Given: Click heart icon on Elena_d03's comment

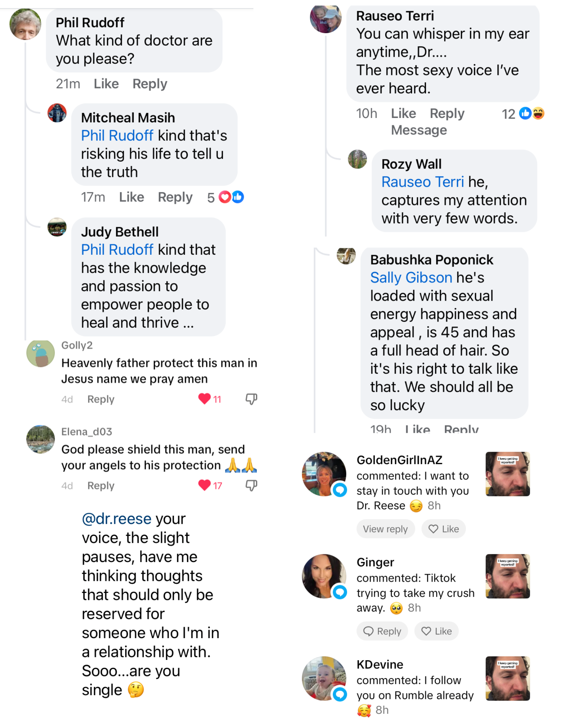Looking at the screenshot, I should 204,485.
